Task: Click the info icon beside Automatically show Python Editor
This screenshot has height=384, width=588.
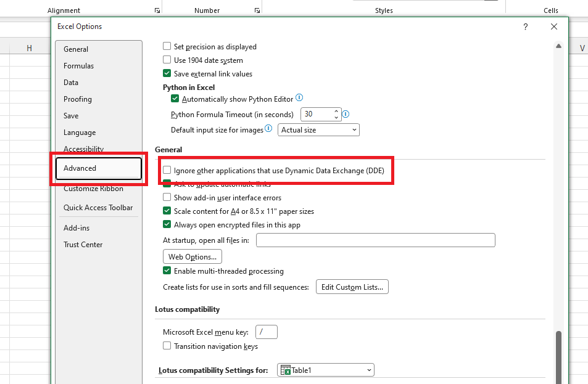Action: coord(299,98)
